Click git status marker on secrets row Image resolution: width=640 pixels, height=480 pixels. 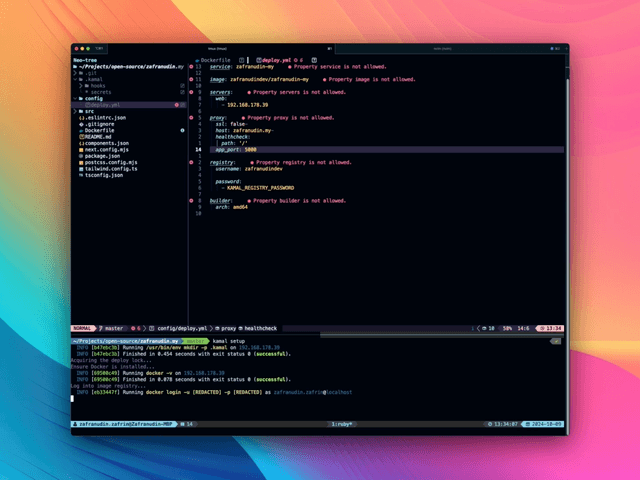[182, 92]
